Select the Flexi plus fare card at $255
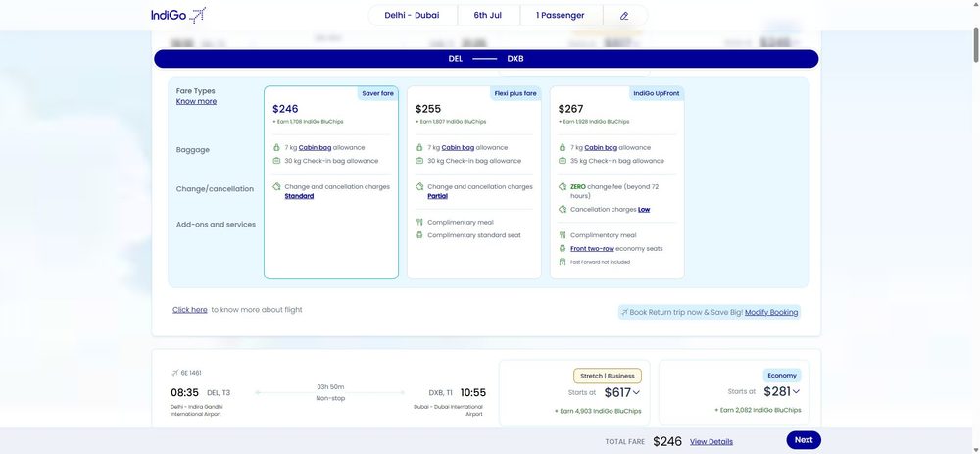This screenshot has height=454, width=980. pyautogui.click(x=473, y=182)
